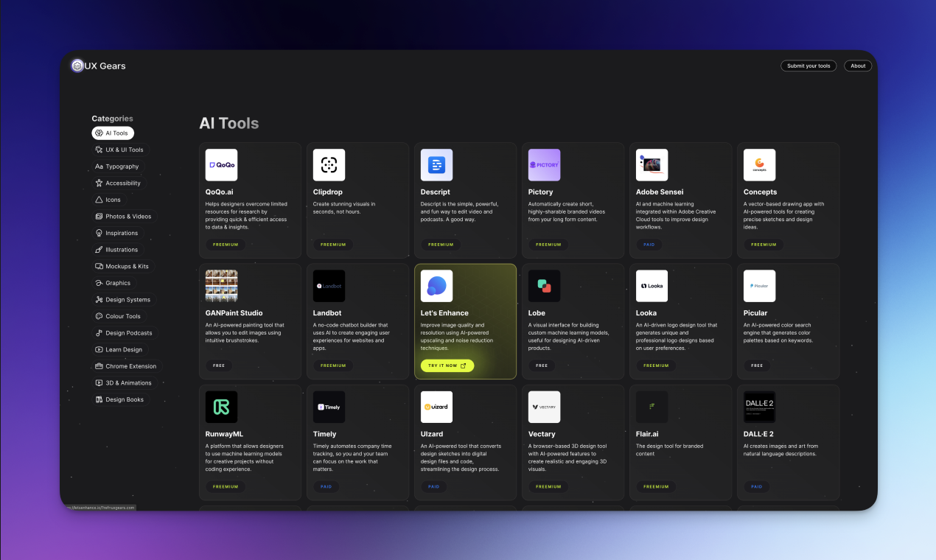
Task: Click the UX Gears logo icon
Action: [x=77, y=66]
